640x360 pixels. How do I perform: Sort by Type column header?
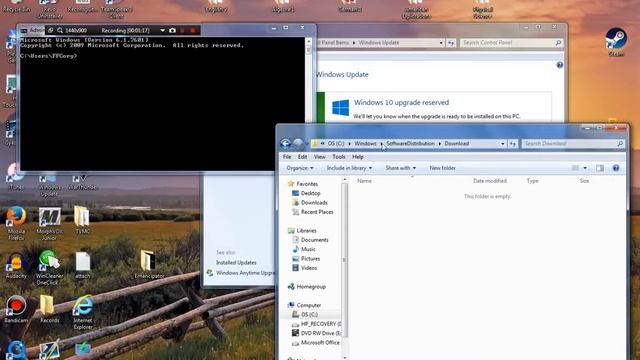[532, 180]
